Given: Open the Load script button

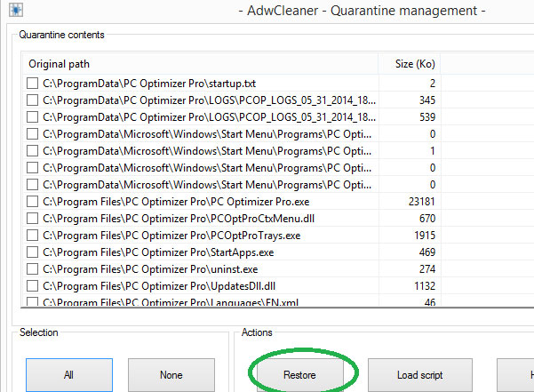Looking at the screenshot, I should 420,375.
